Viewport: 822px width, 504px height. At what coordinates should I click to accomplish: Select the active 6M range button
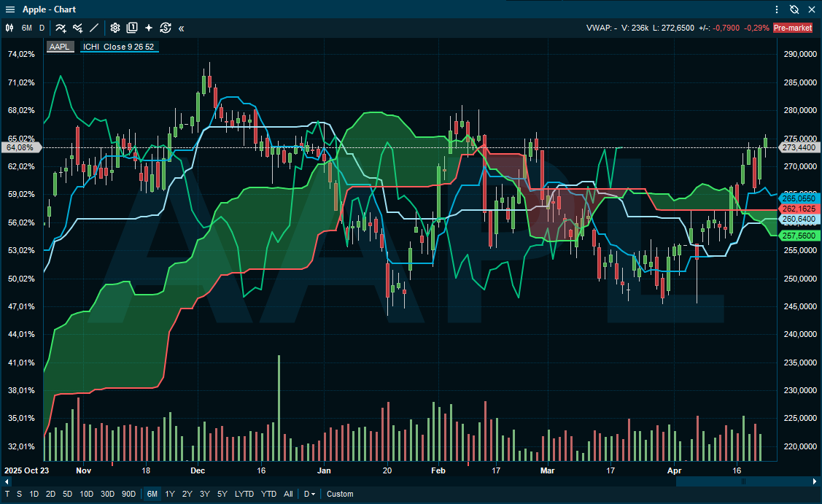tap(152, 494)
